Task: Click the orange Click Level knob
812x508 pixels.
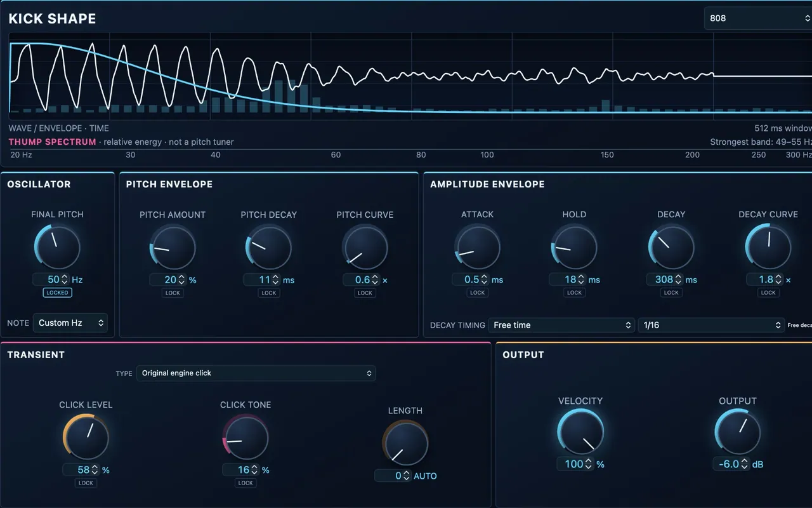Action: click(86, 437)
